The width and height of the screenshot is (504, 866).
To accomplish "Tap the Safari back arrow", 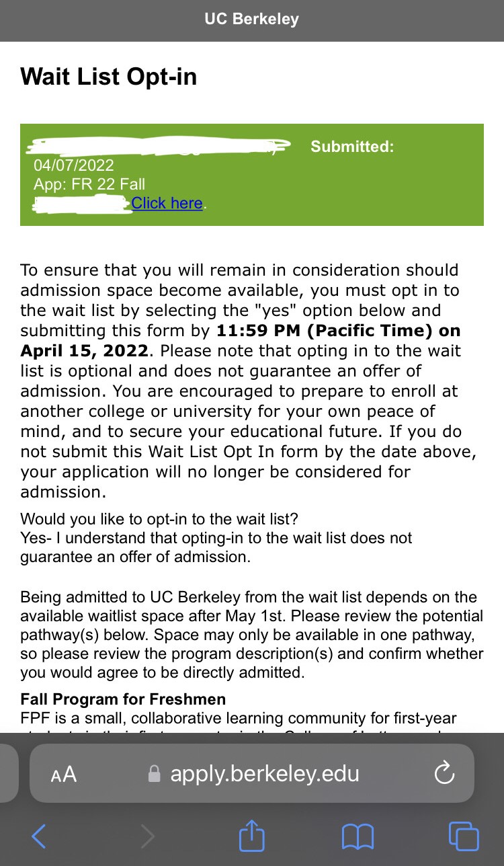I will (x=39, y=837).
